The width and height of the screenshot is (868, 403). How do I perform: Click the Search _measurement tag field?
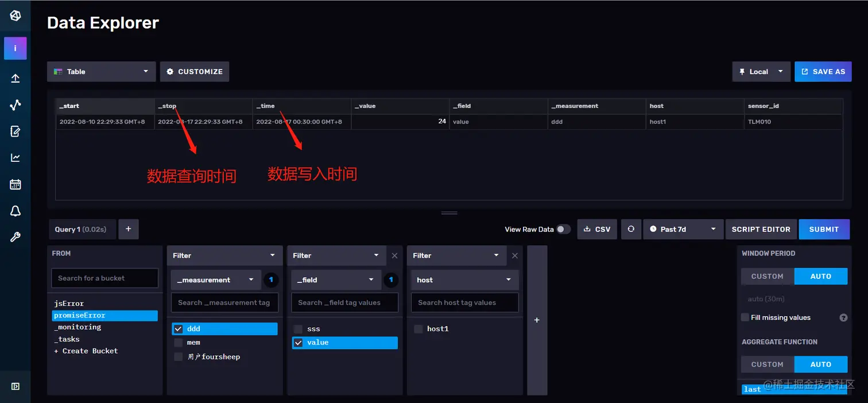224,303
